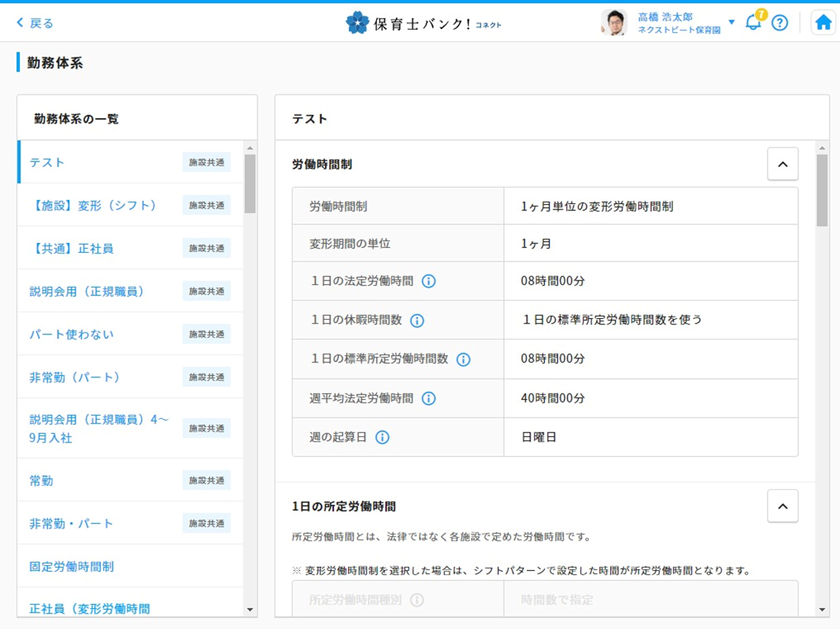Viewport: 840px width, 630px height.
Task: Open the user account dropdown arrow
Action: click(731, 22)
